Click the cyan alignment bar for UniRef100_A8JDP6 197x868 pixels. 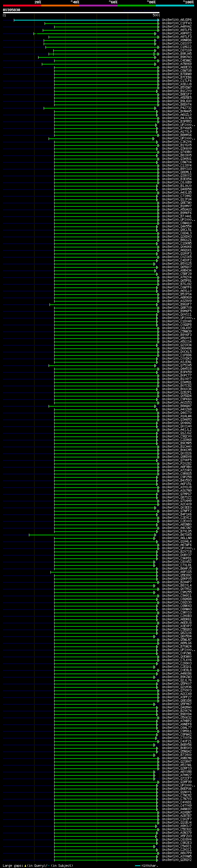pos(86,20)
